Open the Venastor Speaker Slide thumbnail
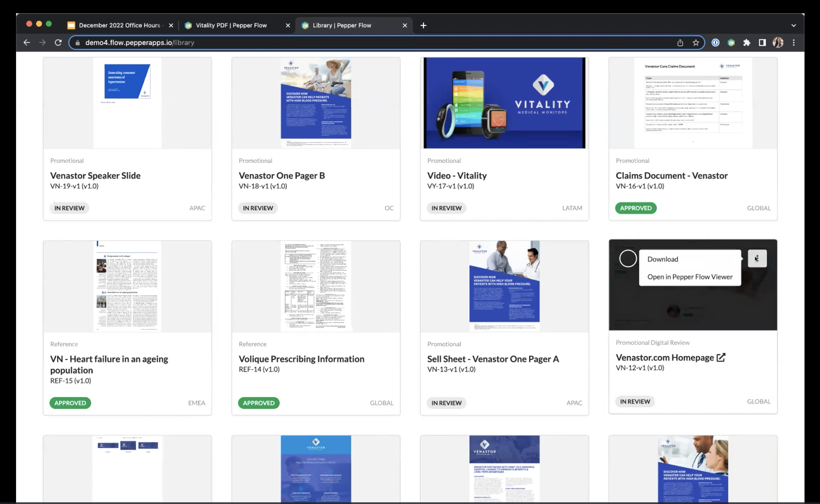The height and width of the screenshot is (504, 820). (x=127, y=103)
